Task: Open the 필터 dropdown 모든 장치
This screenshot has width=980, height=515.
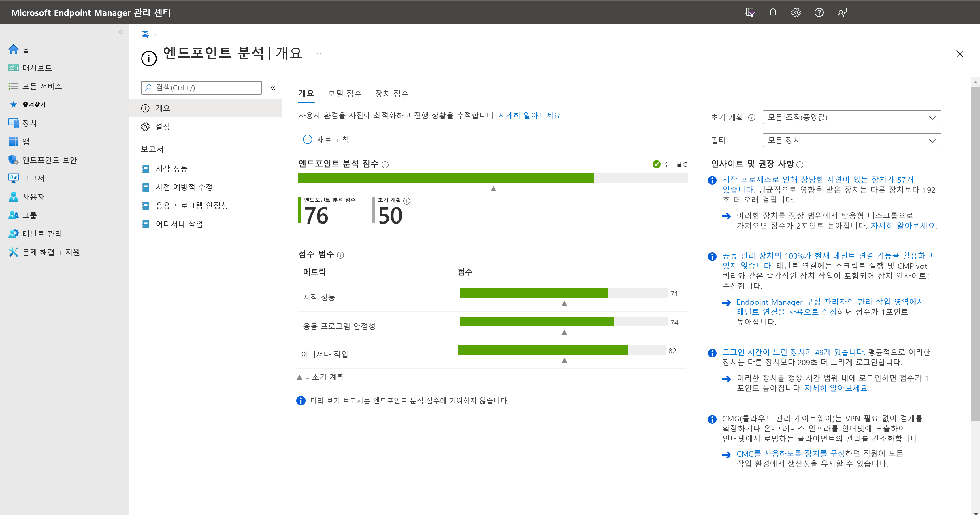Action: (x=852, y=140)
